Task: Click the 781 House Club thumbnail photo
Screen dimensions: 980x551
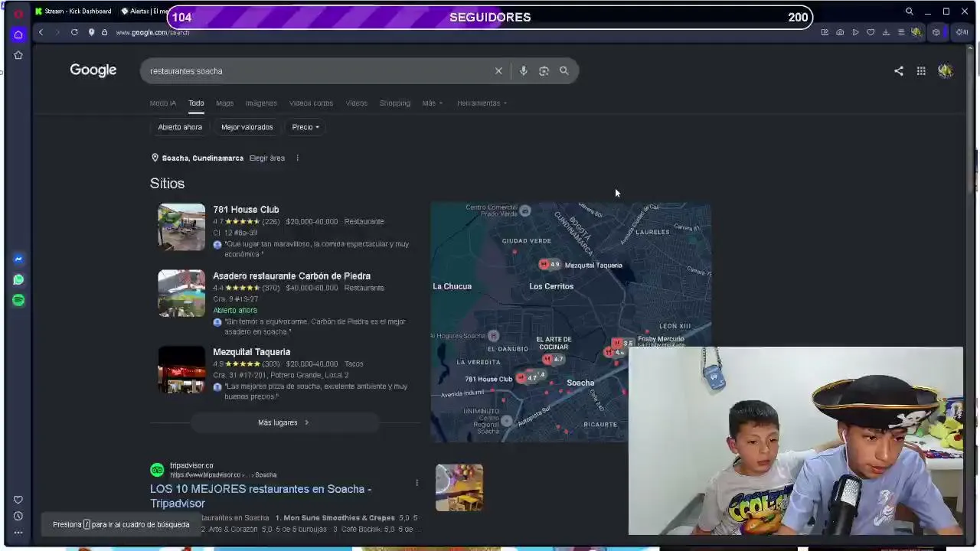Action: [181, 227]
